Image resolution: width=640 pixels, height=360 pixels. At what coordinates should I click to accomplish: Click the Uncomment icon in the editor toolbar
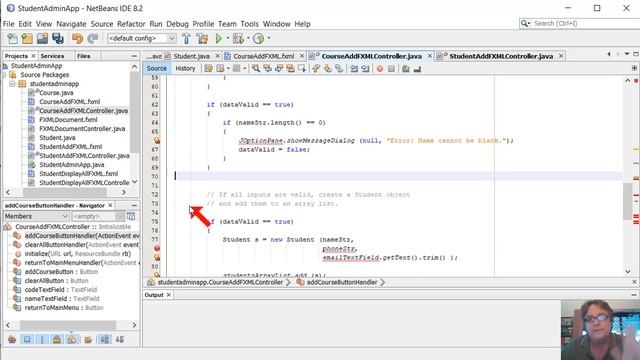[x=417, y=69]
